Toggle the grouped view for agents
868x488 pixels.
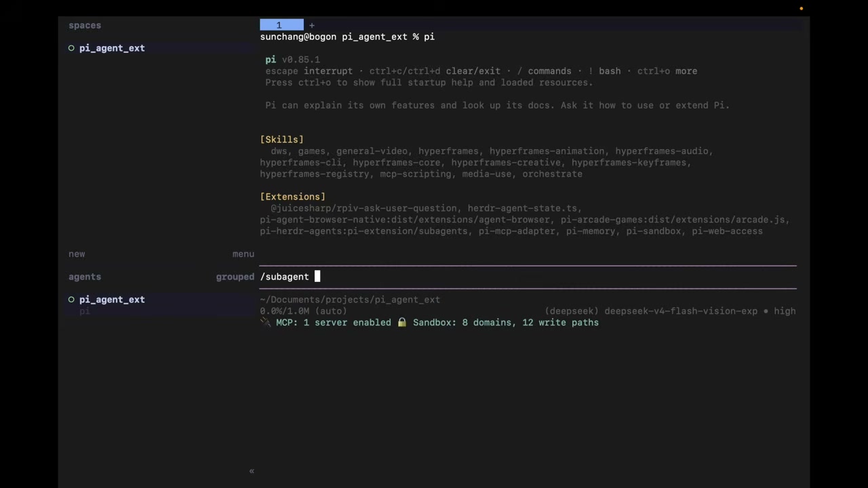[235, 277]
